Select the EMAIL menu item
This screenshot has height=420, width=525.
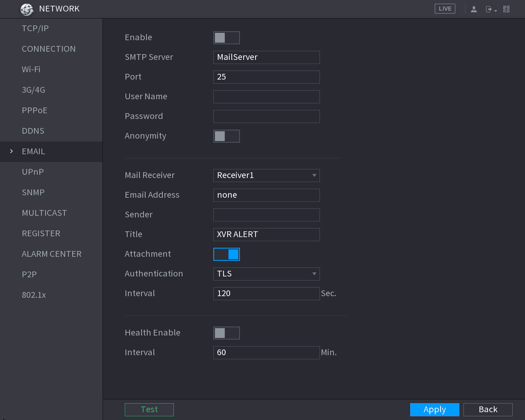[51, 151]
